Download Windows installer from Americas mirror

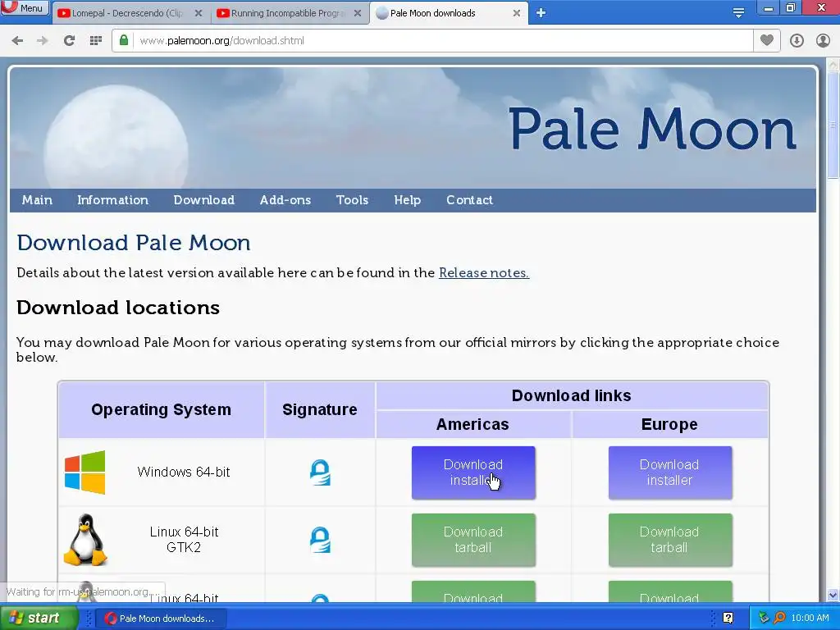[473, 472]
